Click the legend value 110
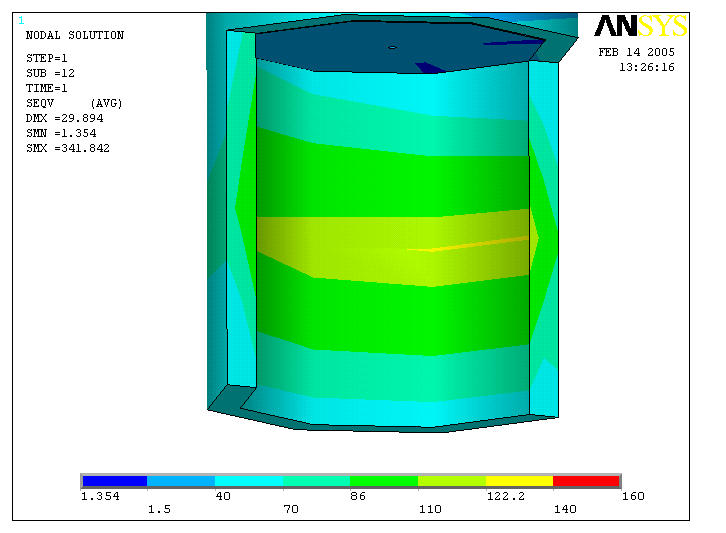 [430, 509]
